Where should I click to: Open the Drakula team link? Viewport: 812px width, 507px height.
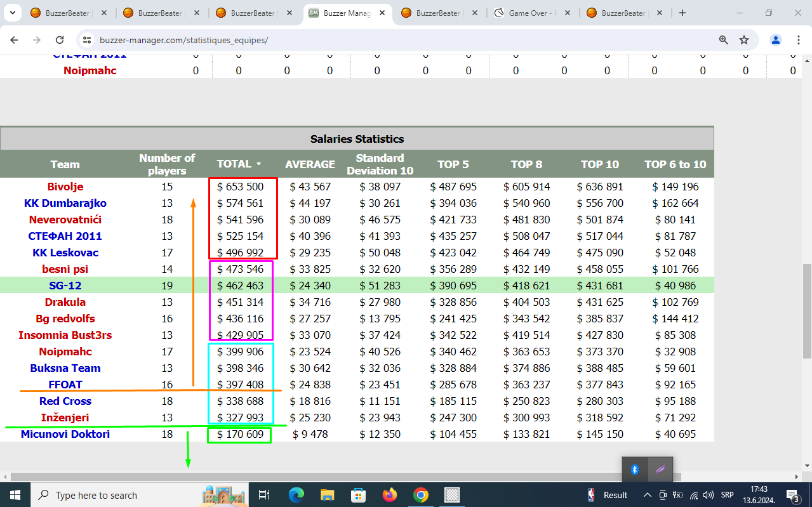65,302
